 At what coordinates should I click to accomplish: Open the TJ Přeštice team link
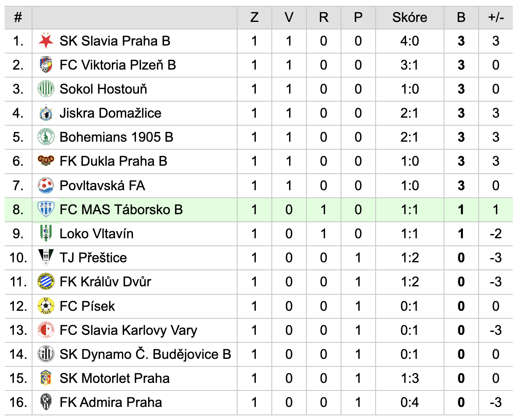93,258
